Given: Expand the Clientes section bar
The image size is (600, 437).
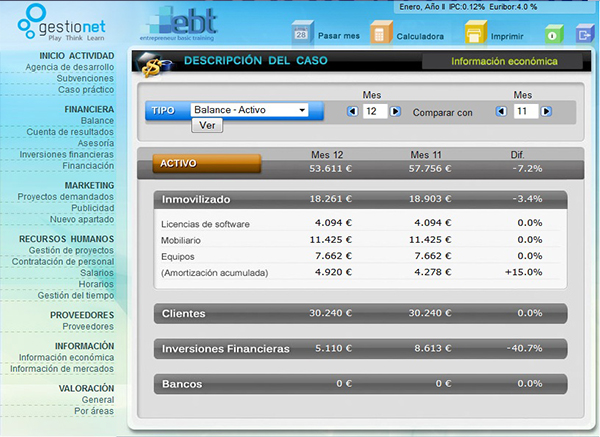Looking at the screenshot, I should [x=360, y=313].
